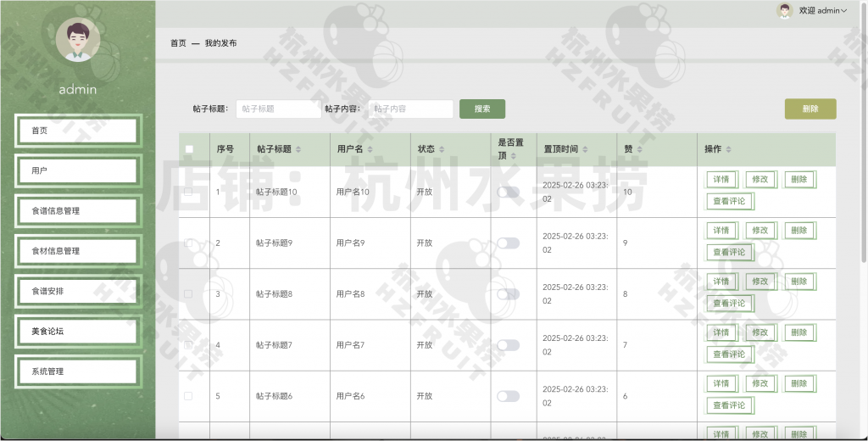Screen dimensions: 868x441
Task: Sort by 赞 column arrows
Action: coord(639,149)
